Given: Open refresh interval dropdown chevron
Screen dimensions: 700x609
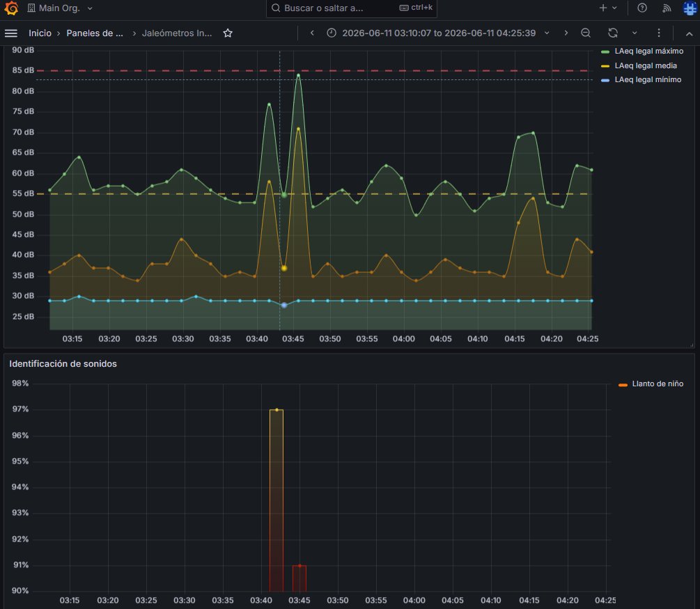Looking at the screenshot, I should 635,33.
